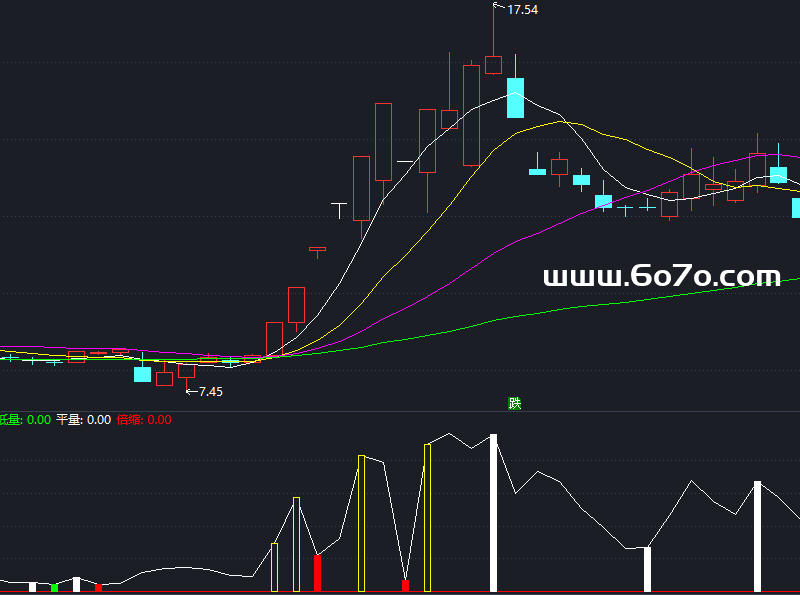Screen dimensions: 800x595
Task: Open the www.6o7o.com watermark link
Action: pyautogui.click(x=661, y=276)
